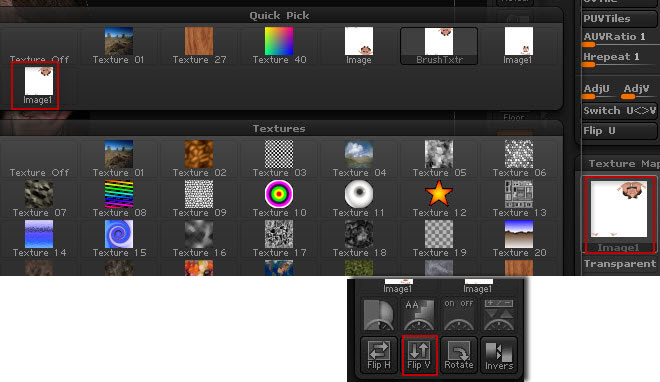Click the Flip H icon

pyautogui.click(x=379, y=355)
